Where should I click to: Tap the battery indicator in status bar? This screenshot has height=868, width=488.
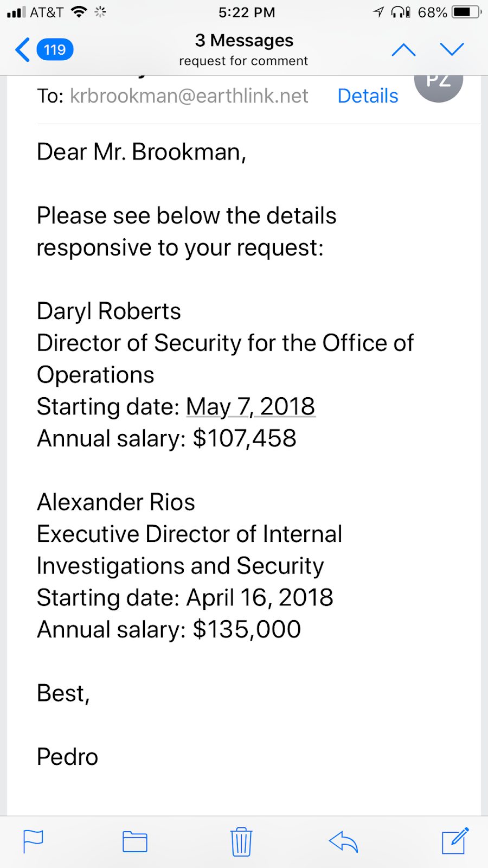coord(466,12)
